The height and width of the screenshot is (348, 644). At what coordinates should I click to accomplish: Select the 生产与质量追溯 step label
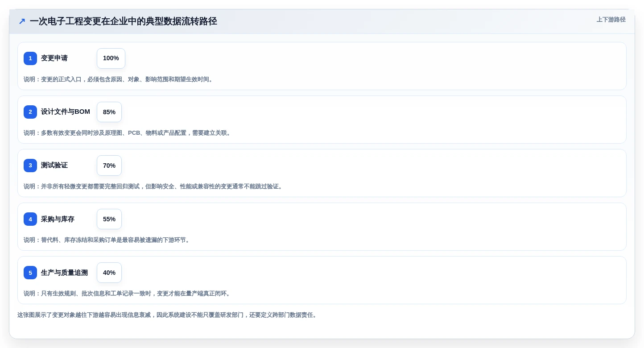tap(64, 273)
